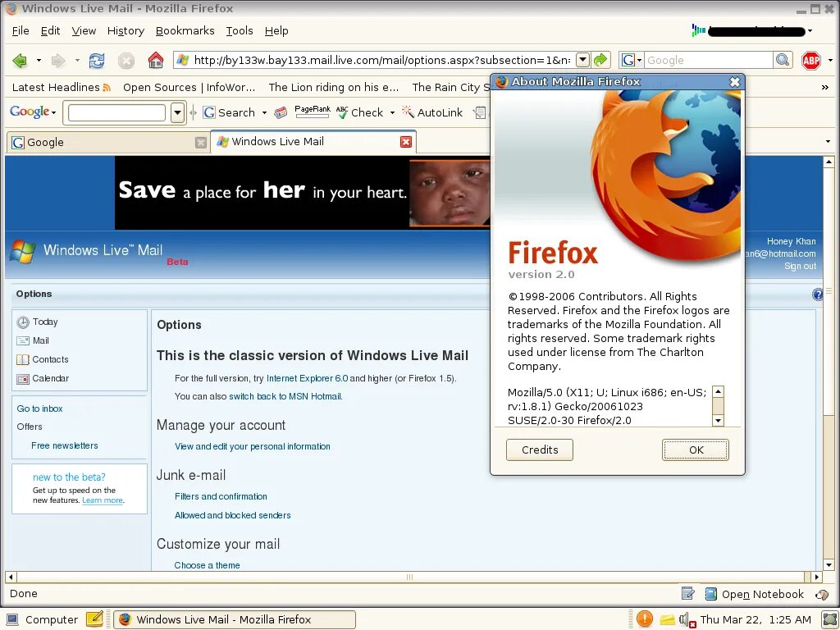
Task: Click the Today clock icon in sidebar
Action: point(23,322)
